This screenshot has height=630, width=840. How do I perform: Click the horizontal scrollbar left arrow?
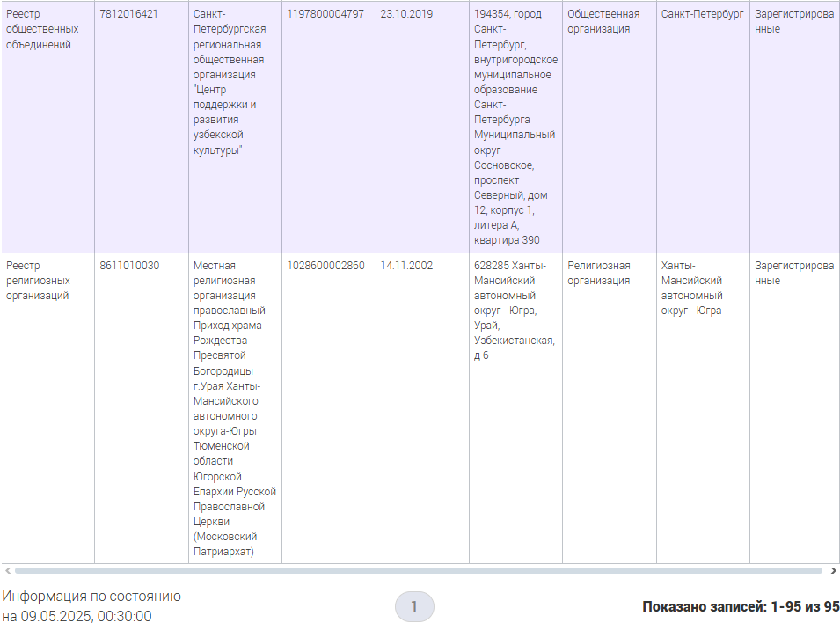(6, 570)
